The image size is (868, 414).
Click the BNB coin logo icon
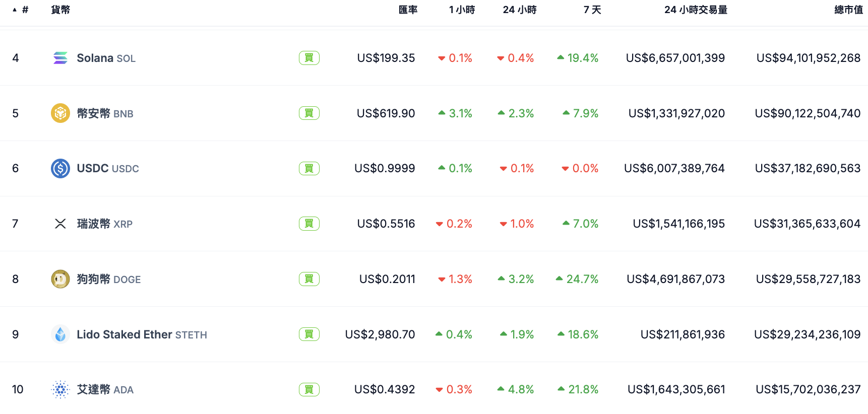coord(60,113)
